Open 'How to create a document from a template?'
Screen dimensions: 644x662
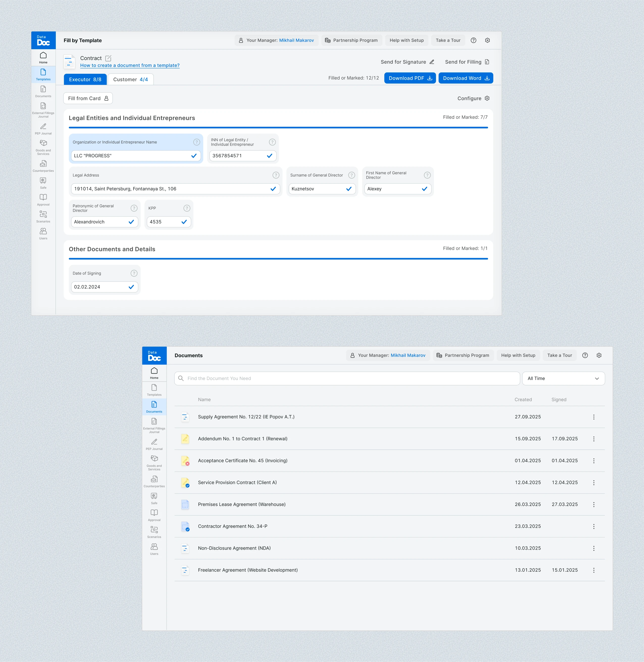(130, 65)
